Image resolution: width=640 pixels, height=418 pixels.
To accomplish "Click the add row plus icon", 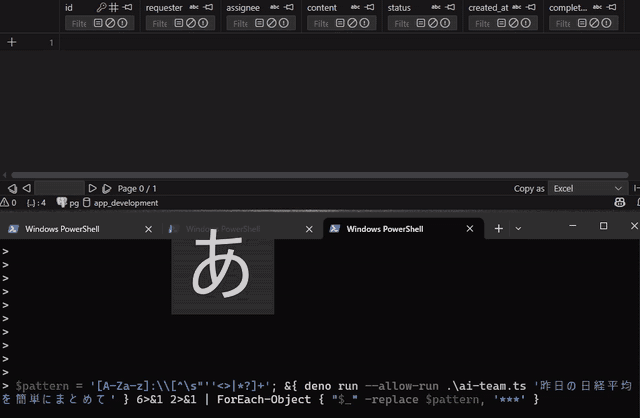I will point(12,42).
